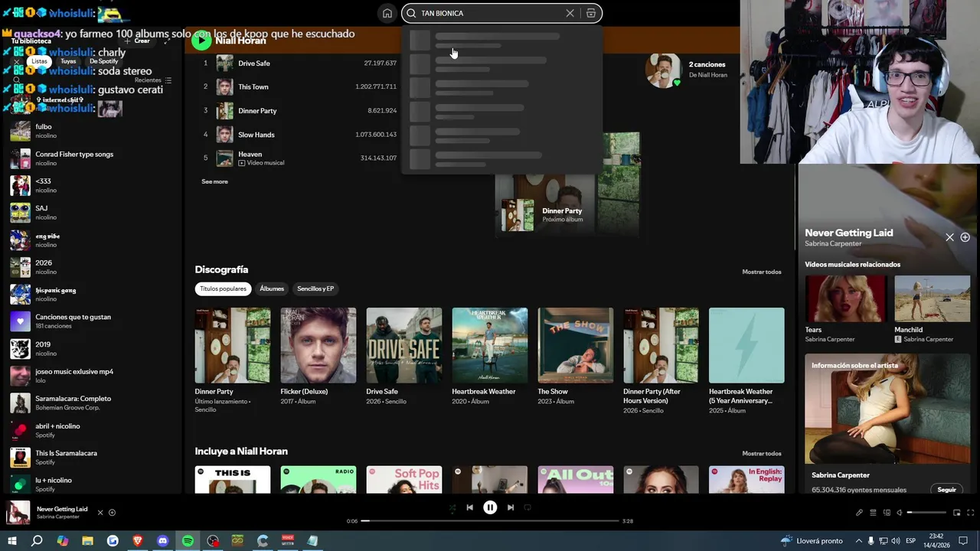Open the Manchild music video thumbnail
980x551 pixels.
(x=932, y=298)
